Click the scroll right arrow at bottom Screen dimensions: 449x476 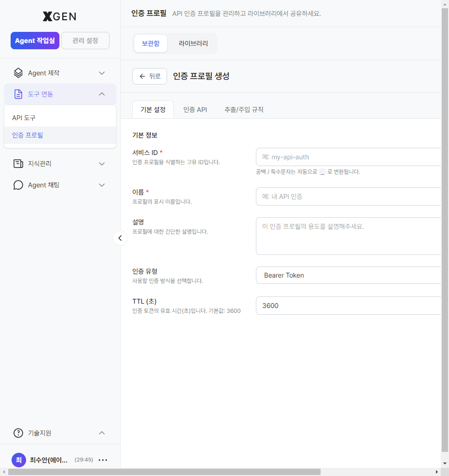click(437, 472)
